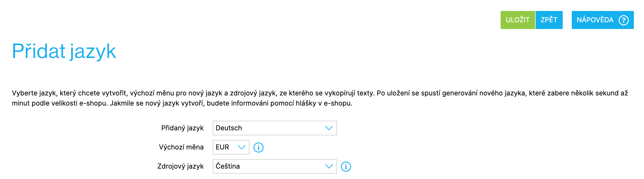Select the EUR value text
Image resolution: width=644 pixels, height=179 pixels.
(x=222, y=147)
